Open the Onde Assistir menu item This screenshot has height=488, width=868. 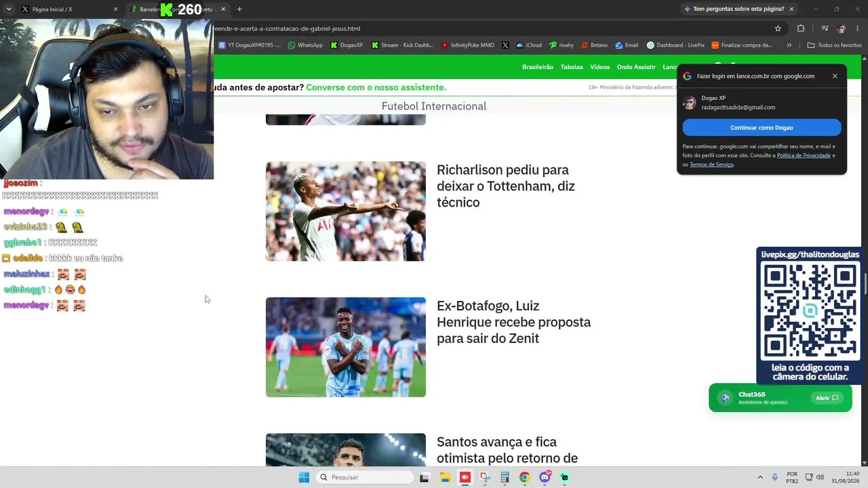coord(636,67)
